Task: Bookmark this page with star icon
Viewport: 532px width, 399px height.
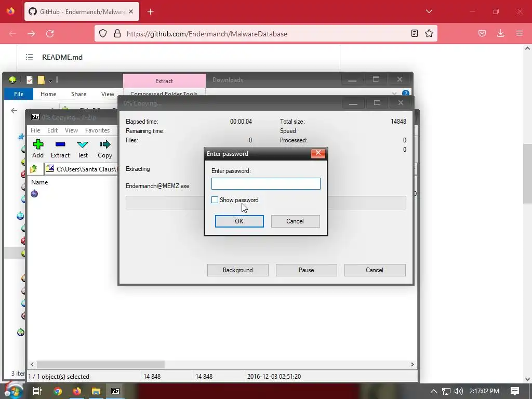Action: [x=429, y=33]
